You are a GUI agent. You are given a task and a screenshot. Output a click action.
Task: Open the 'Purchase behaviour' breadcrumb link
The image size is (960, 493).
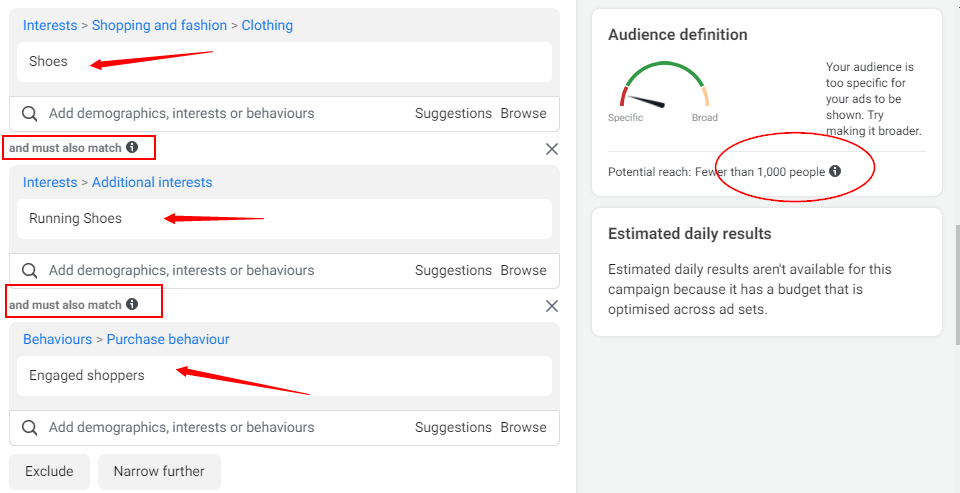pyautogui.click(x=168, y=340)
